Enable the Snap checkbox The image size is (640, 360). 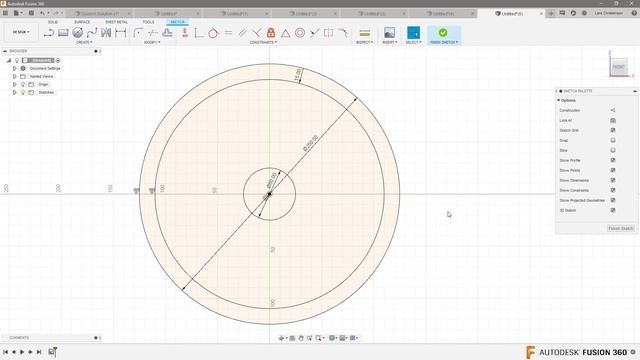click(613, 140)
